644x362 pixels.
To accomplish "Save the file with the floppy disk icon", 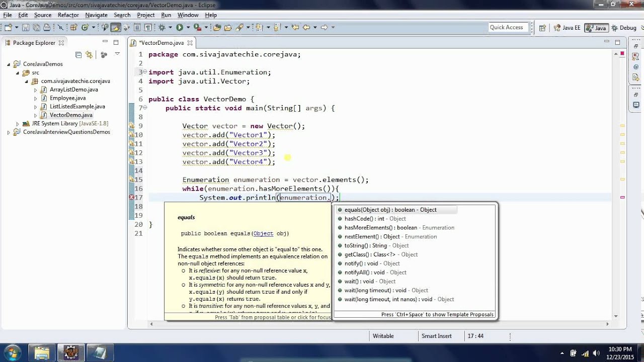I will coord(27,28).
